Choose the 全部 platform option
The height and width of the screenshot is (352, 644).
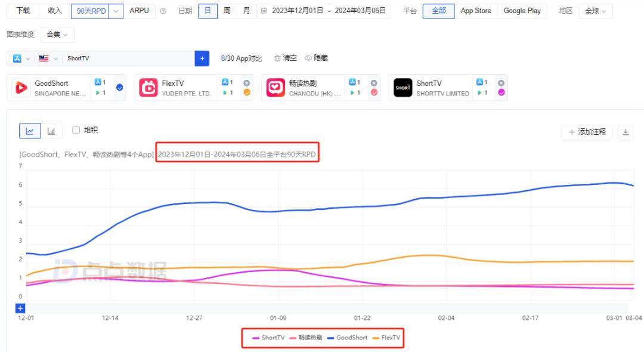439,11
